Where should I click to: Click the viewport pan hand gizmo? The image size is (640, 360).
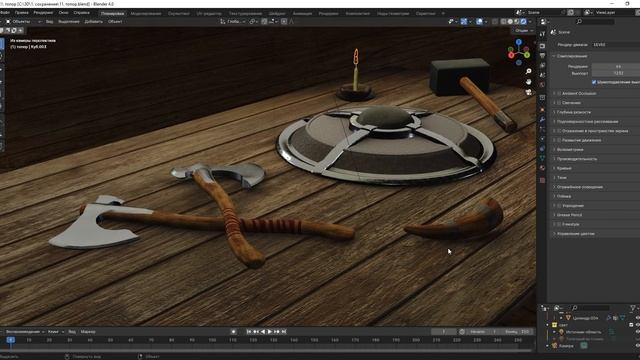click(x=529, y=82)
